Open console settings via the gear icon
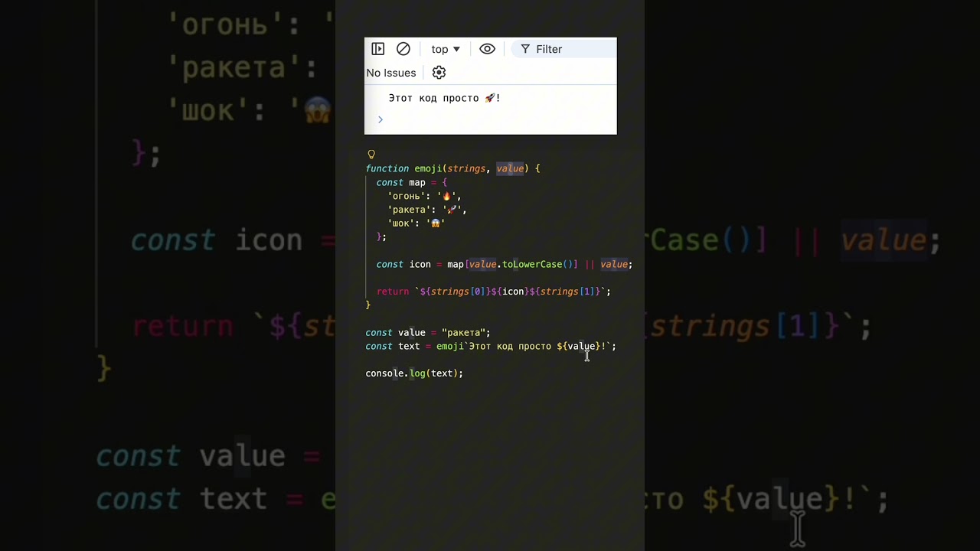Screen dimensions: 980x551 439,73
